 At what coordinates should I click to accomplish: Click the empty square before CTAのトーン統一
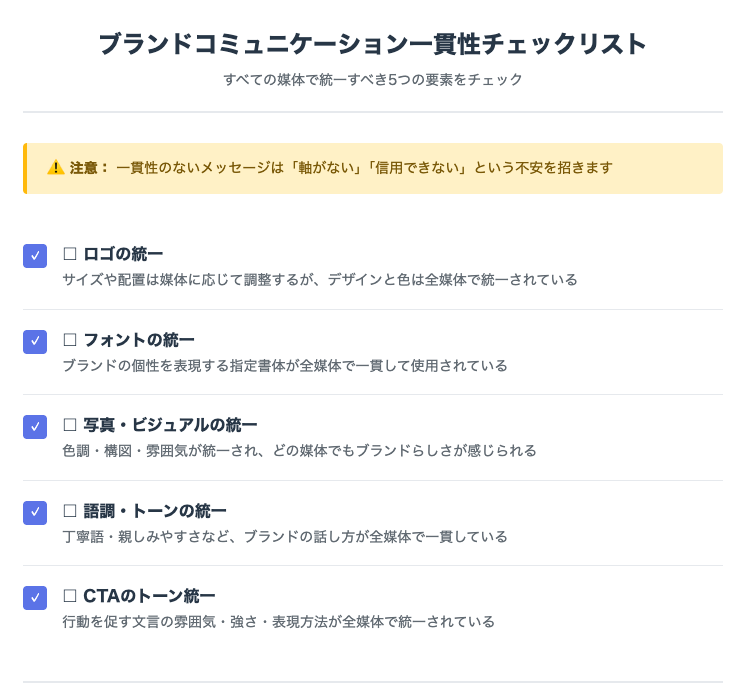[x=70, y=596]
